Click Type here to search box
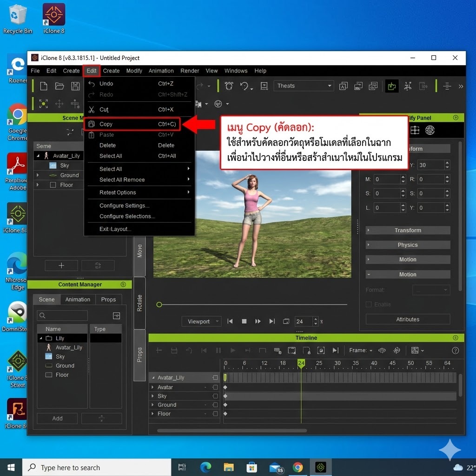The height and width of the screenshot is (476, 476). pyautogui.click(x=97, y=468)
